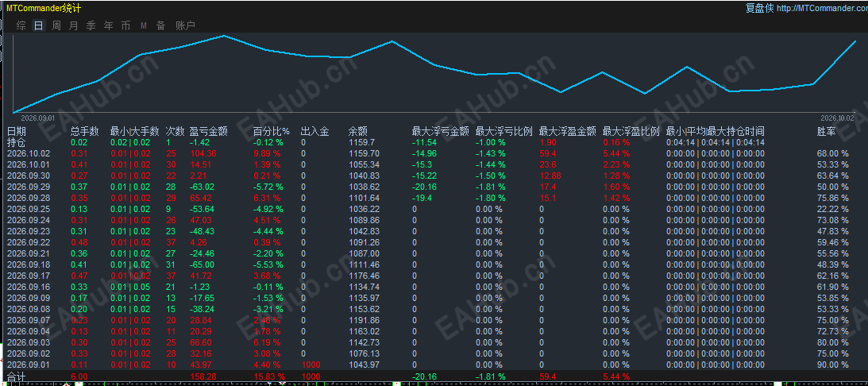
Task: Click the 15.83 % total percentage
Action: tap(269, 376)
